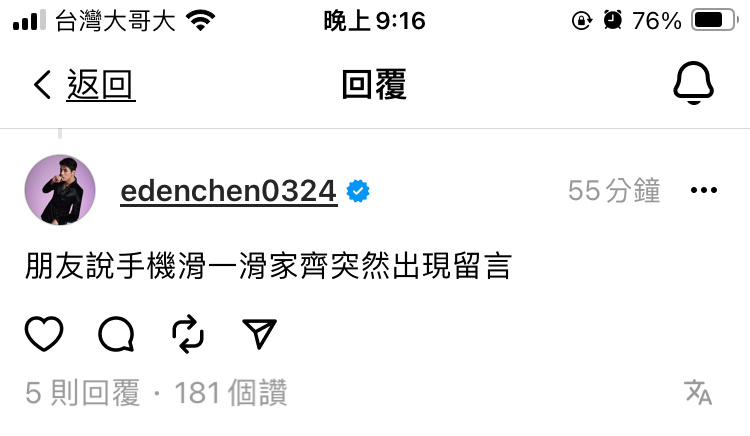
Task: Tap the Wi-Fi status icon
Action: click(x=201, y=20)
